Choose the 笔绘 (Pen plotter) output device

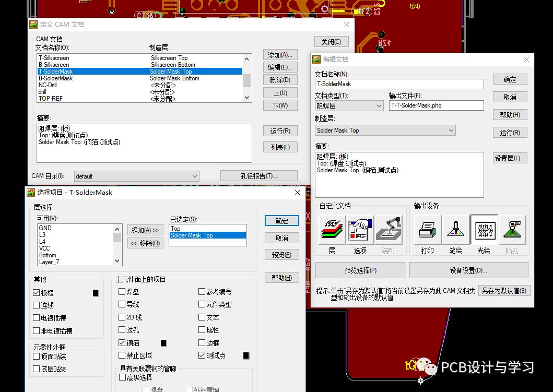click(456, 230)
